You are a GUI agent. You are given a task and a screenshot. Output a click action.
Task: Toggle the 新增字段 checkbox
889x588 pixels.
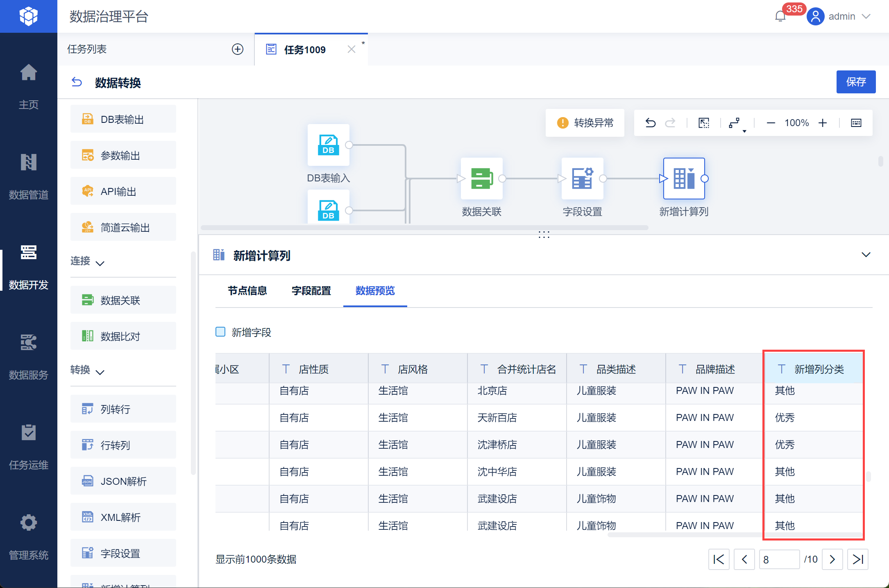coord(220,332)
